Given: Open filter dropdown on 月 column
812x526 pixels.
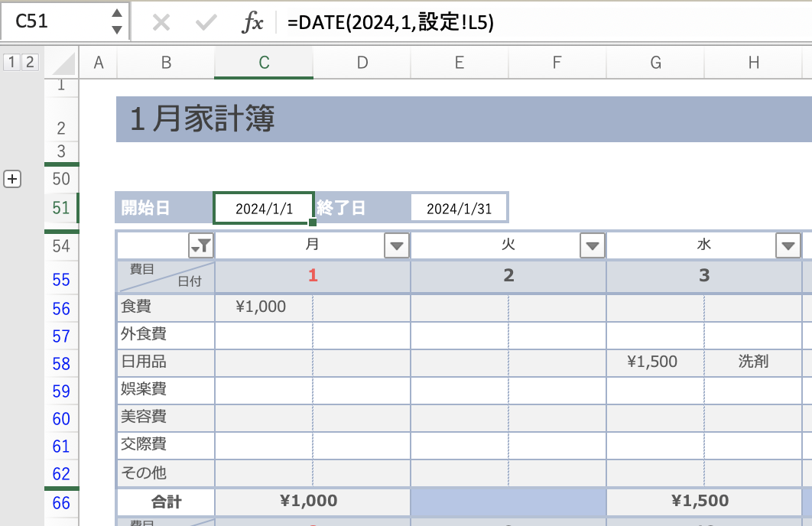Looking at the screenshot, I should (396, 245).
